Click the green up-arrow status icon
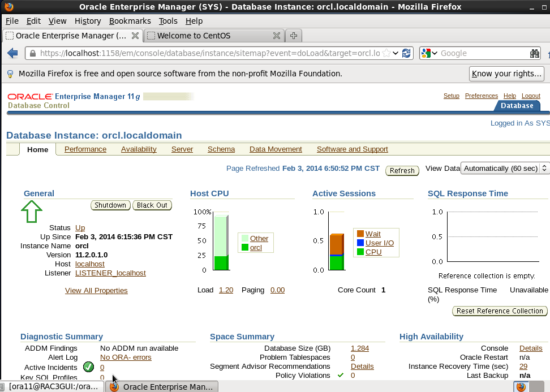Image resolution: width=550 pixels, height=392 pixels. pyautogui.click(x=32, y=211)
